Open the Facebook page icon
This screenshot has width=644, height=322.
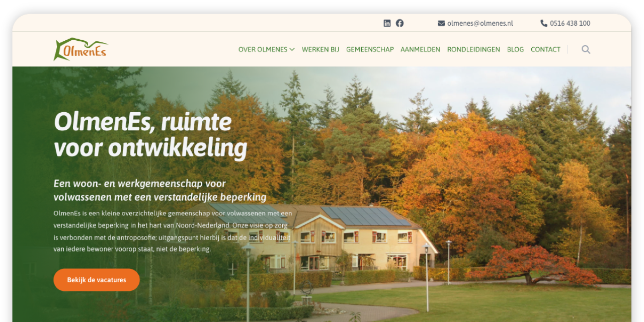[x=399, y=23]
